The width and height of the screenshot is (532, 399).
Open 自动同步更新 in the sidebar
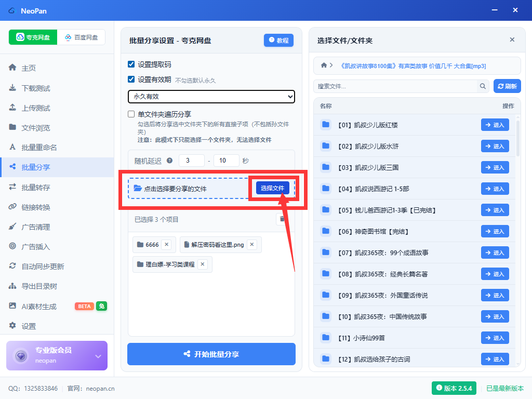57,267
